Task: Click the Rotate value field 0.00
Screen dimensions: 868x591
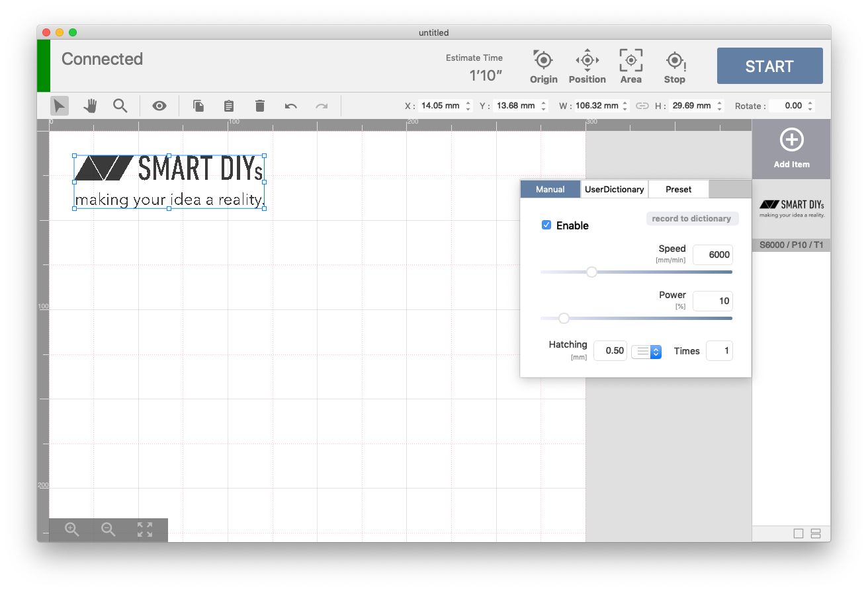Action: 787,106
